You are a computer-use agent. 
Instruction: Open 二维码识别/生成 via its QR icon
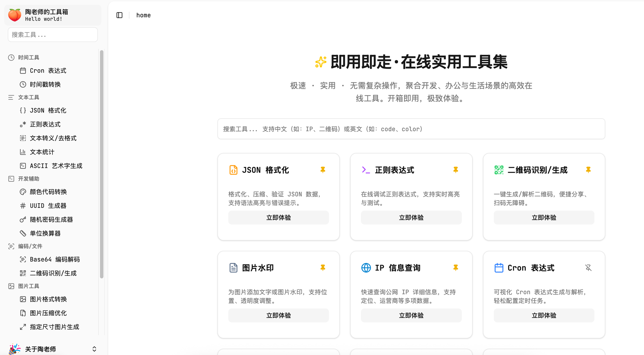23,273
